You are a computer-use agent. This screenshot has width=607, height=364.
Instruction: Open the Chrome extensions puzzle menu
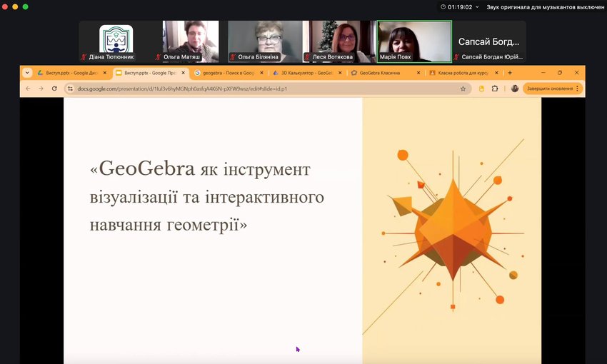click(495, 89)
